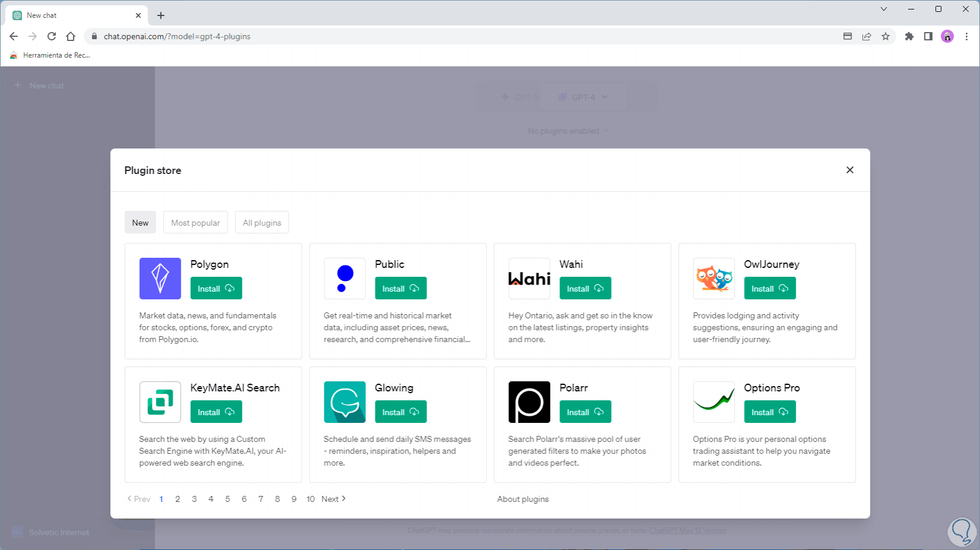Screen dimensions: 980x550
Task: Click the OwlJourney plugin title
Action: pos(772,264)
